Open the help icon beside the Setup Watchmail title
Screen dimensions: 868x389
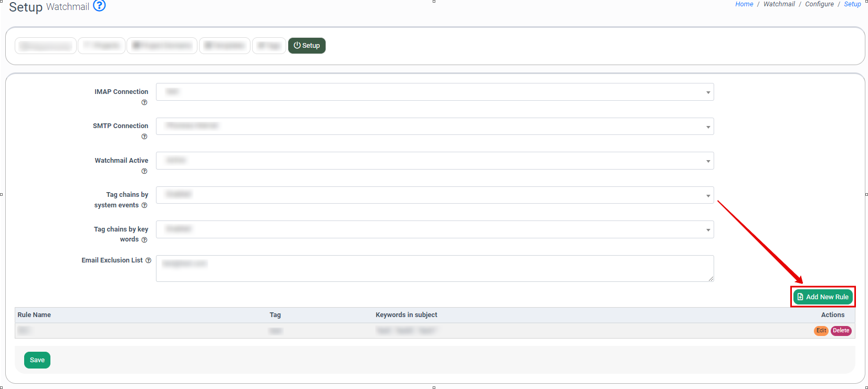pyautogui.click(x=99, y=6)
